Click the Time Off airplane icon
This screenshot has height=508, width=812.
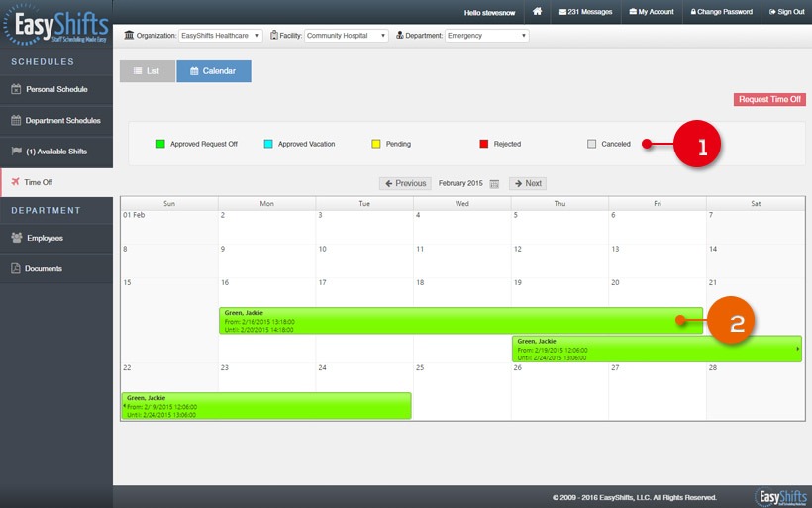15,182
